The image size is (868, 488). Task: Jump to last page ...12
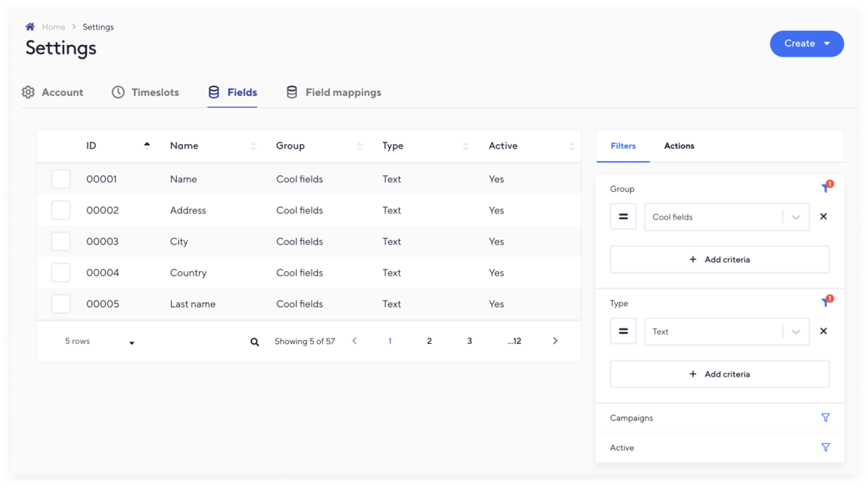click(x=515, y=341)
